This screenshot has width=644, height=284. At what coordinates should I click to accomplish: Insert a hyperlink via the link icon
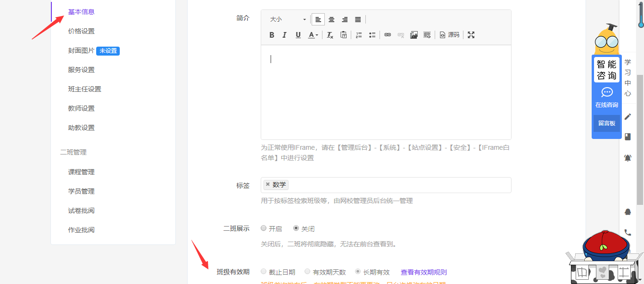(388, 35)
